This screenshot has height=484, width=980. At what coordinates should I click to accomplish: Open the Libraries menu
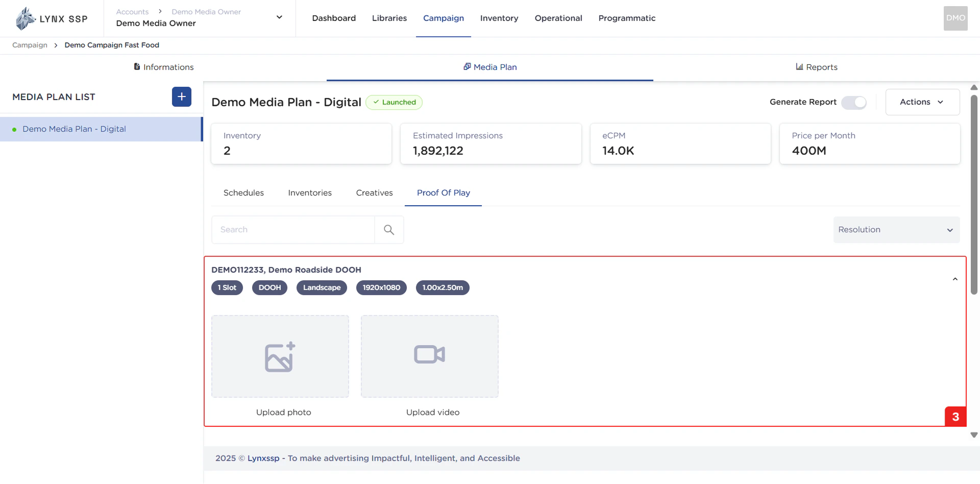tap(389, 18)
